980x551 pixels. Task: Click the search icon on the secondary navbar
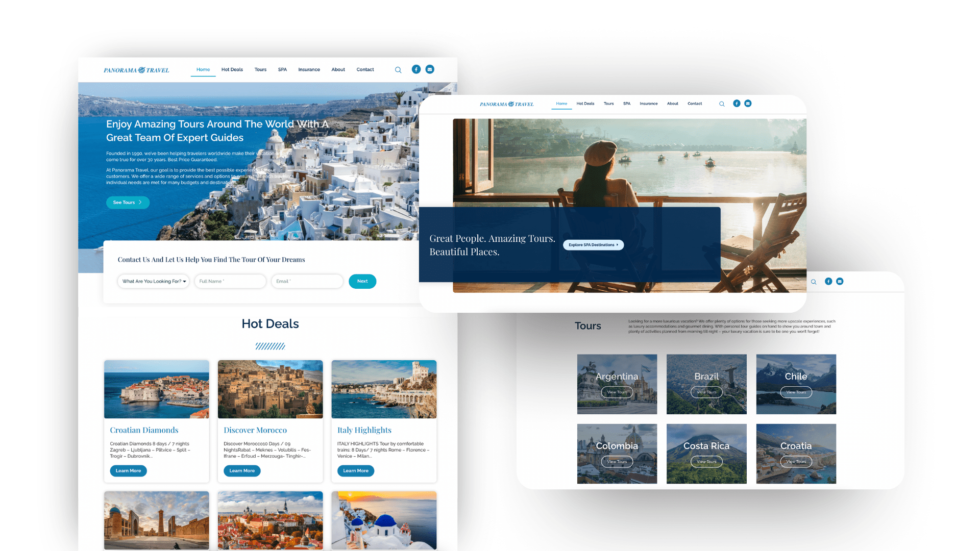tap(722, 104)
